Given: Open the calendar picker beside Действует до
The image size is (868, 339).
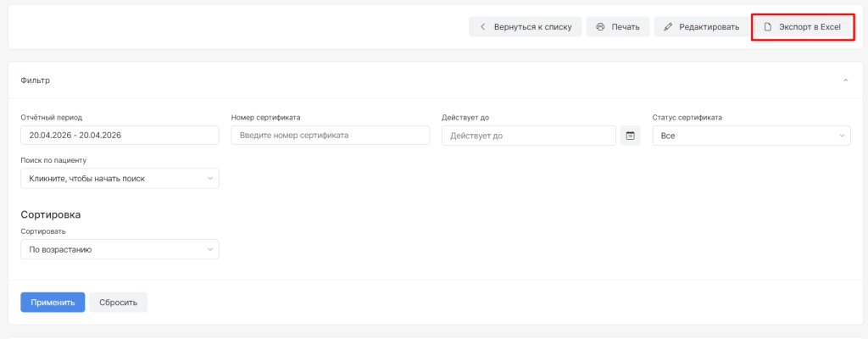Looking at the screenshot, I should (630, 136).
